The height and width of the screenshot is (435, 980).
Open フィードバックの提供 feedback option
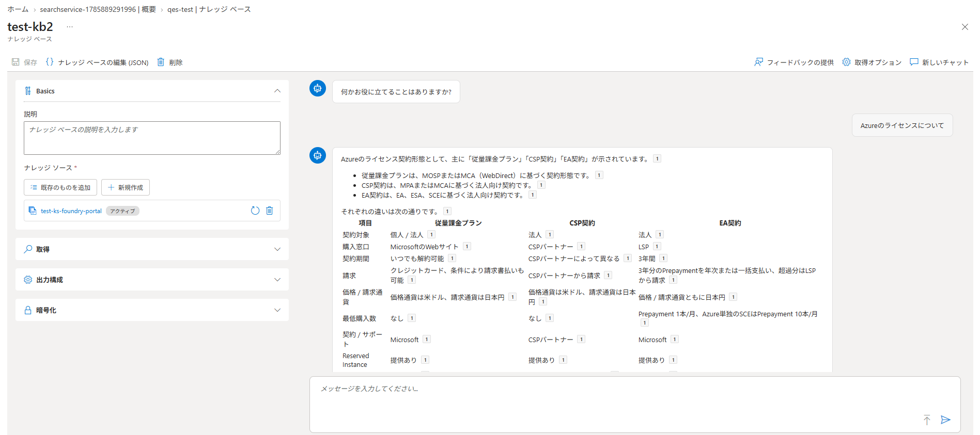coord(794,62)
